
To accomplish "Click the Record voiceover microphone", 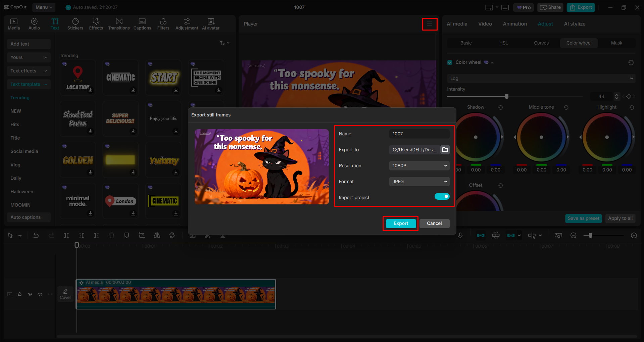I will (460, 236).
